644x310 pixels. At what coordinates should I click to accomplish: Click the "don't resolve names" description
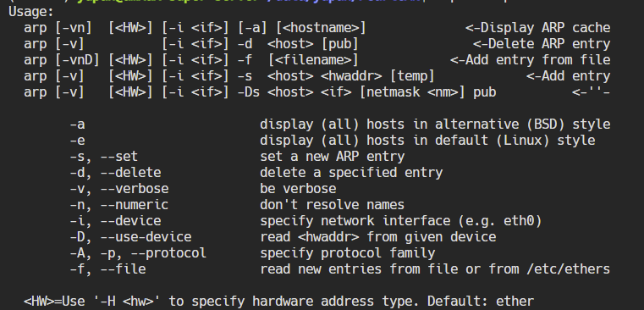click(x=333, y=205)
